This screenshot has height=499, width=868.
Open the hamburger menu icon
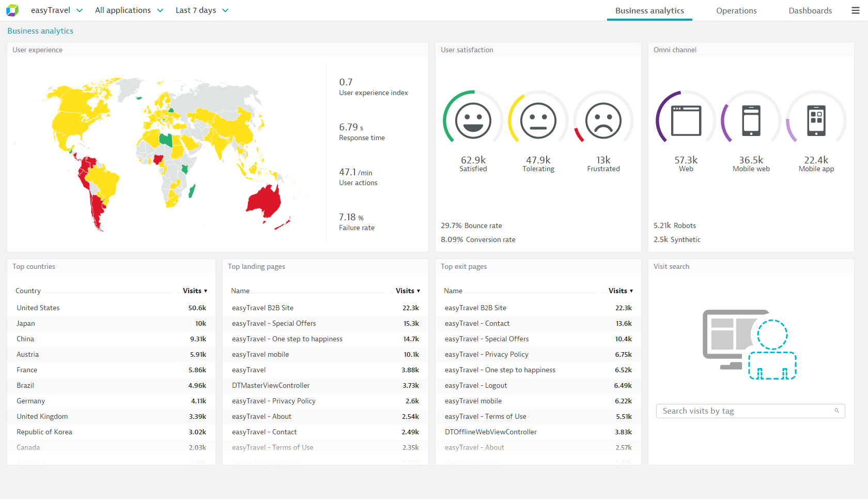point(856,10)
